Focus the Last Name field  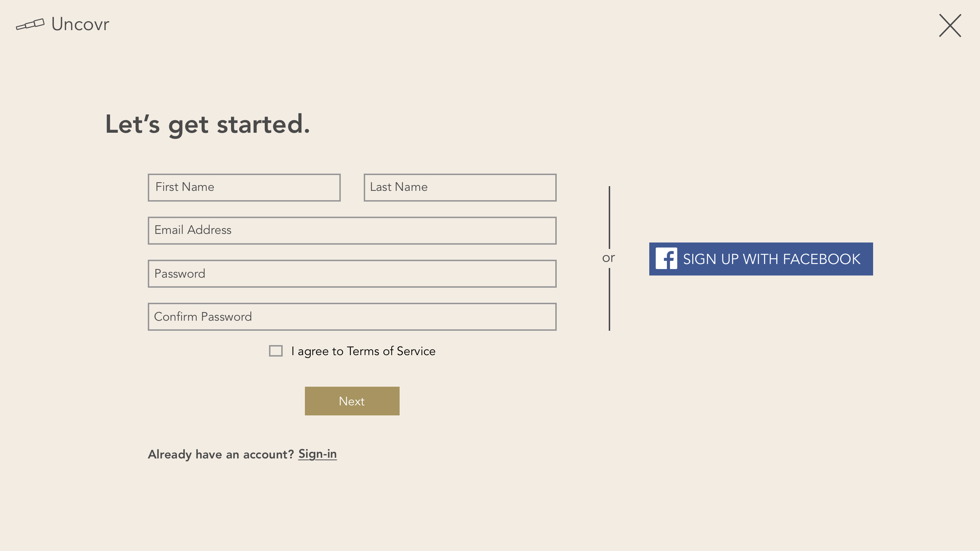click(x=460, y=187)
